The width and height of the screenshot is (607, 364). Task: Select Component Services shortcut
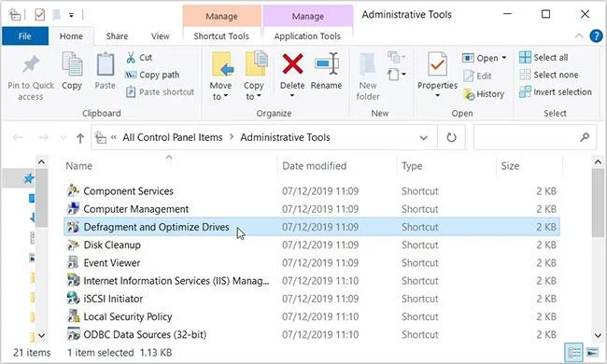tap(312, 191)
